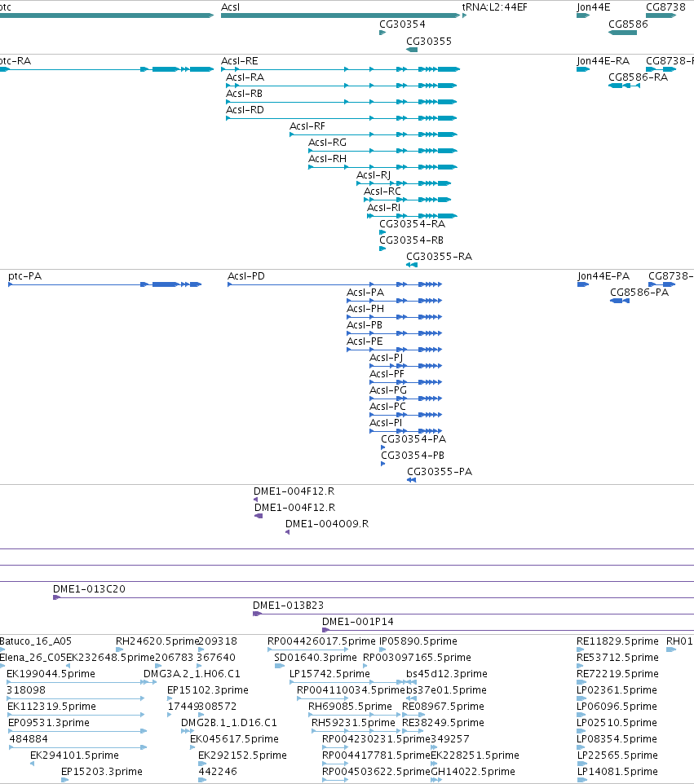Image resolution: width=694 pixels, height=784 pixels.
Task: Click CDS label Acsl-PE
Action: click(365, 341)
